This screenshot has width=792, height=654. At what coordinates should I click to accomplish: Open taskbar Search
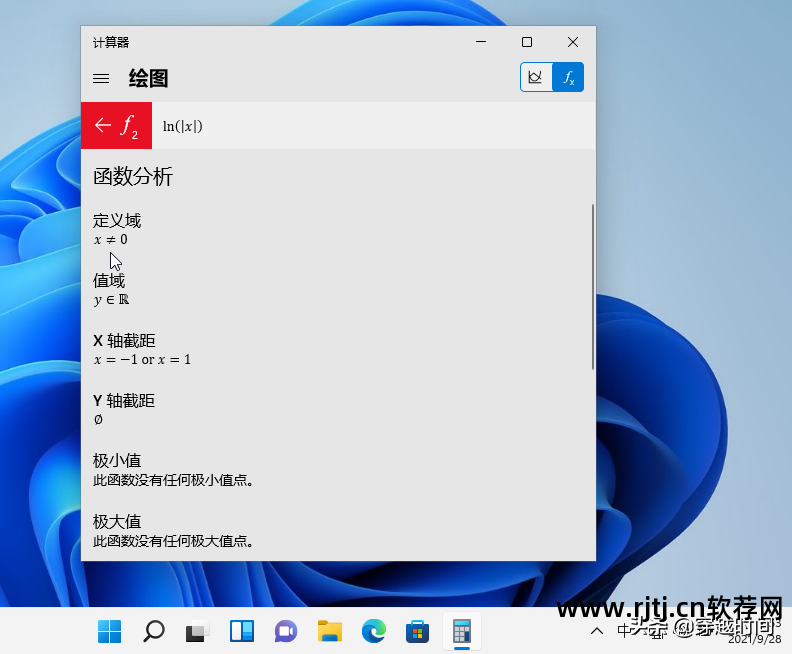tap(154, 631)
